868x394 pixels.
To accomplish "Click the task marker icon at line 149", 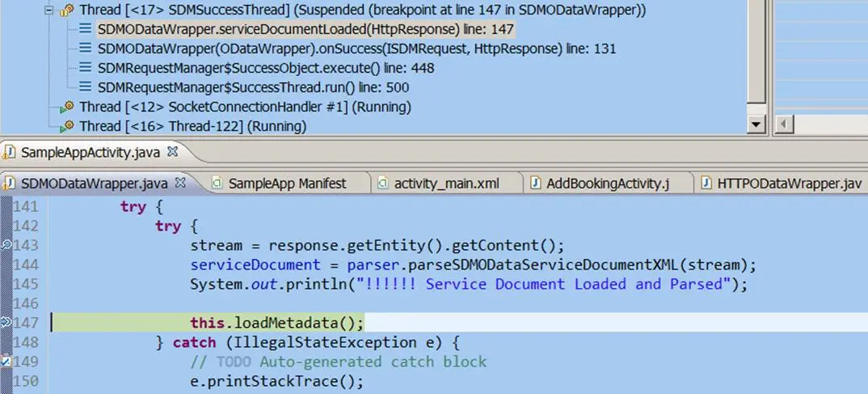I will [6, 362].
